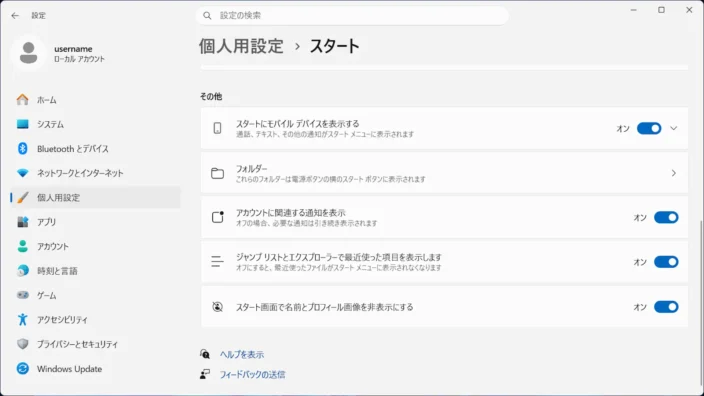This screenshot has height=396, width=704.
Task: Click the フォルダー folder icon
Action: pyautogui.click(x=217, y=173)
